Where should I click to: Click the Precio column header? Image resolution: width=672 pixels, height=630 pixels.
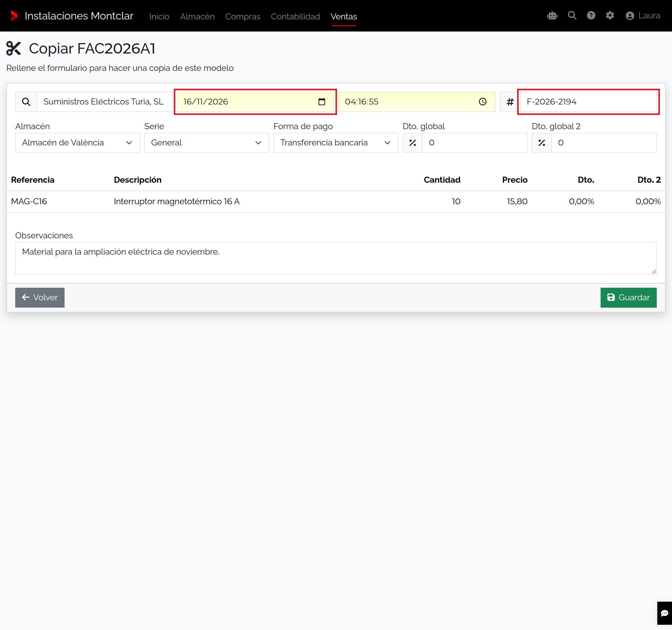pos(514,180)
